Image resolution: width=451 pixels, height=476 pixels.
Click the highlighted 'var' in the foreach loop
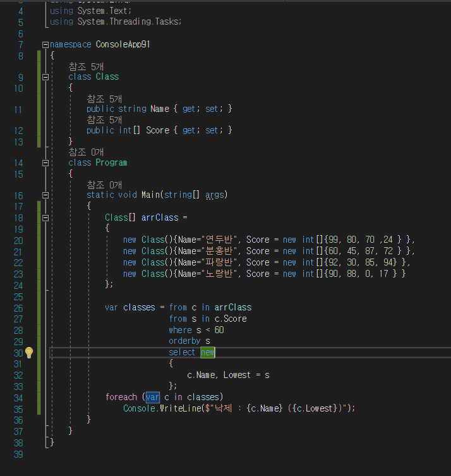pyautogui.click(x=153, y=397)
